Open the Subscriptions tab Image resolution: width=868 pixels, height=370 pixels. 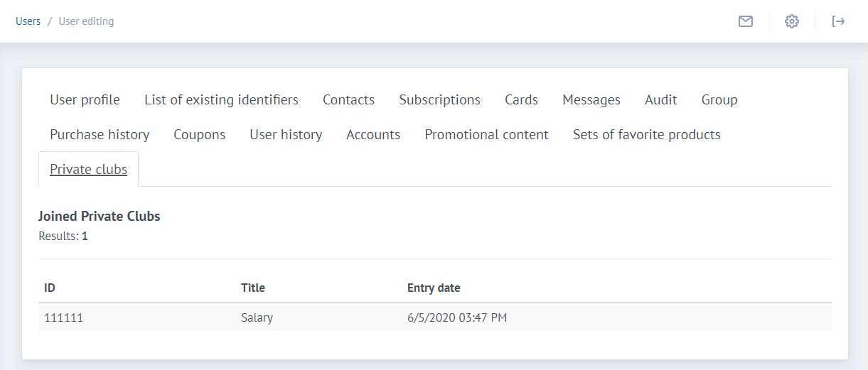point(439,99)
